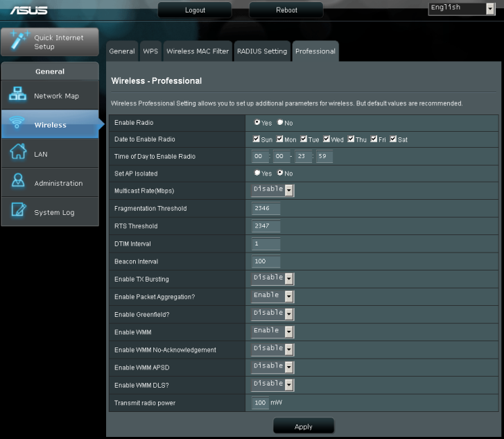Click the LAN house icon
504x439 pixels.
click(18, 151)
